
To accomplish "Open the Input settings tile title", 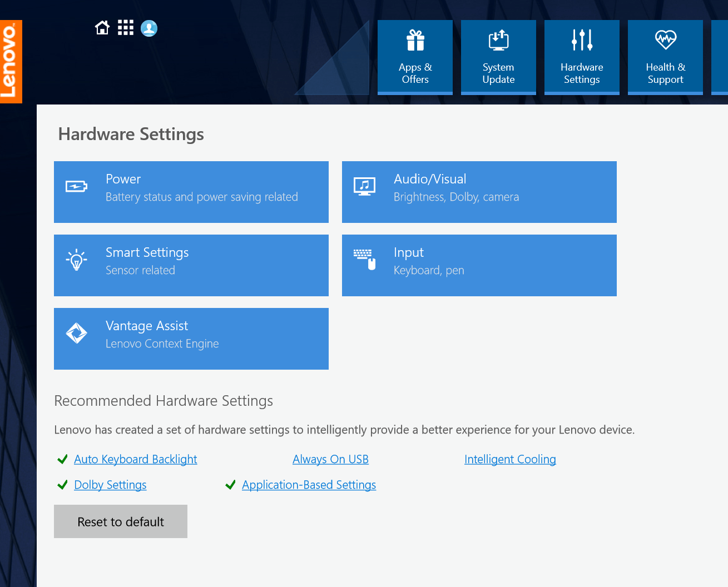I will tap(409, 253).
